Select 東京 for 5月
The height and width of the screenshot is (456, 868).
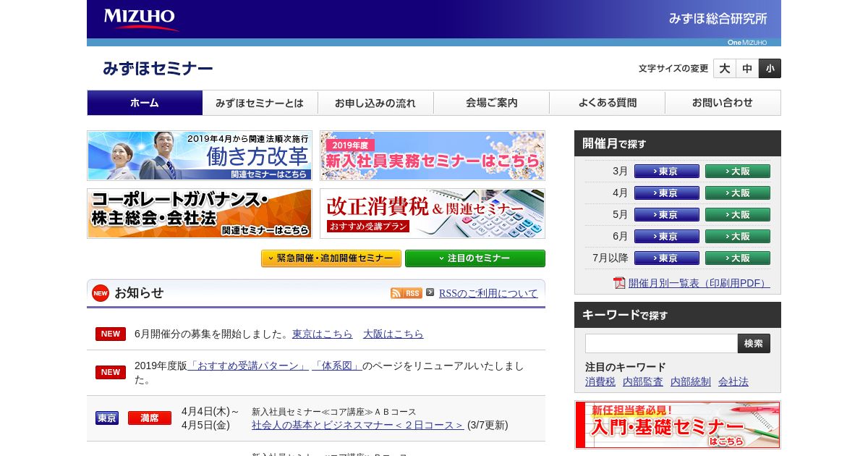tap(667, 215)
